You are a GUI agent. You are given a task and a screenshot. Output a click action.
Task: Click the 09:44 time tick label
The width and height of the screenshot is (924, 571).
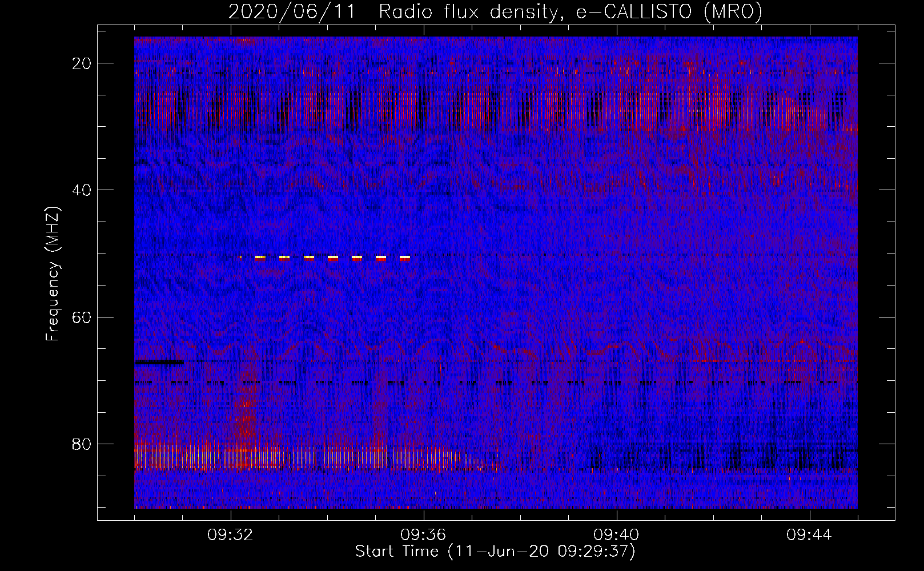(810, 535)
